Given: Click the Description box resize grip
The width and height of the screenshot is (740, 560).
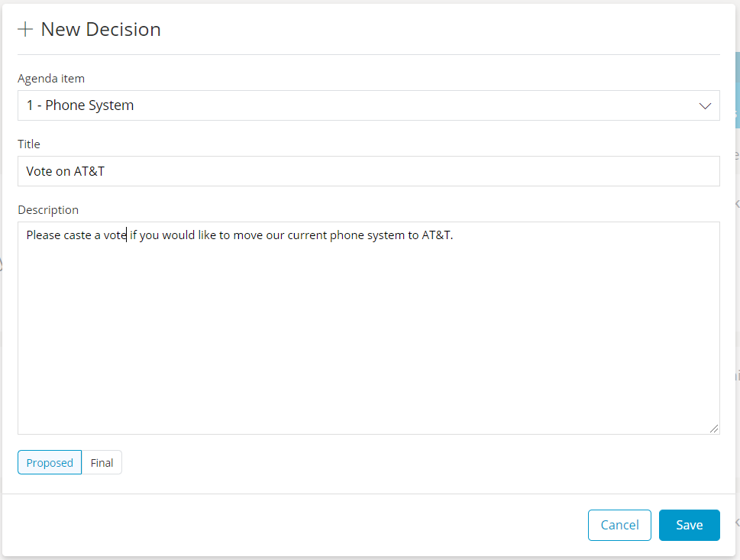Looking at the screenshot, I should coord(714,429).
